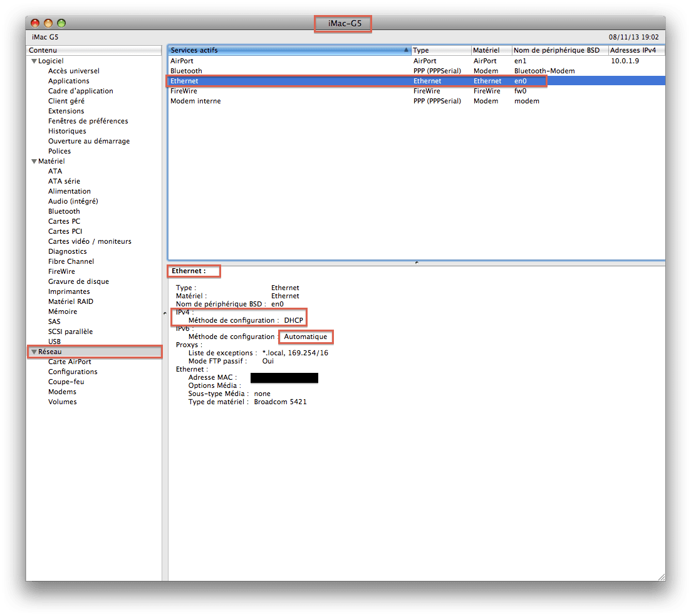Select FireWire in the sidebar

61,271
